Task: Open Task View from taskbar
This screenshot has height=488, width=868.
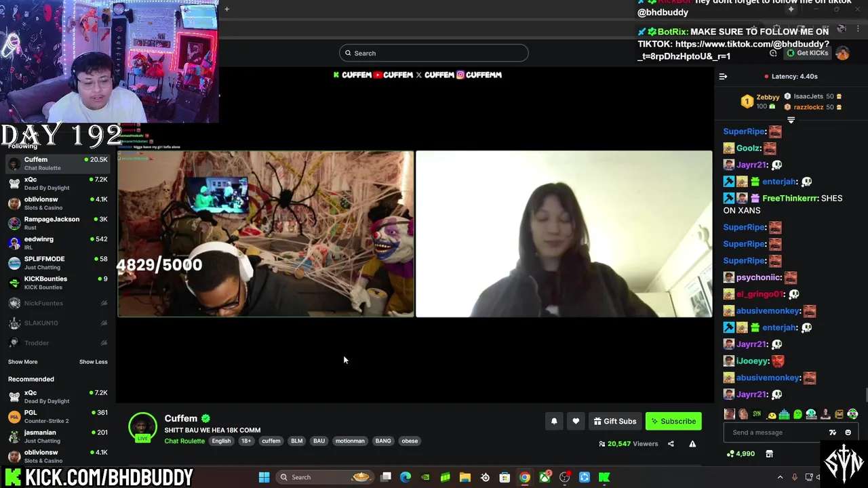Action: coord(386,477)
